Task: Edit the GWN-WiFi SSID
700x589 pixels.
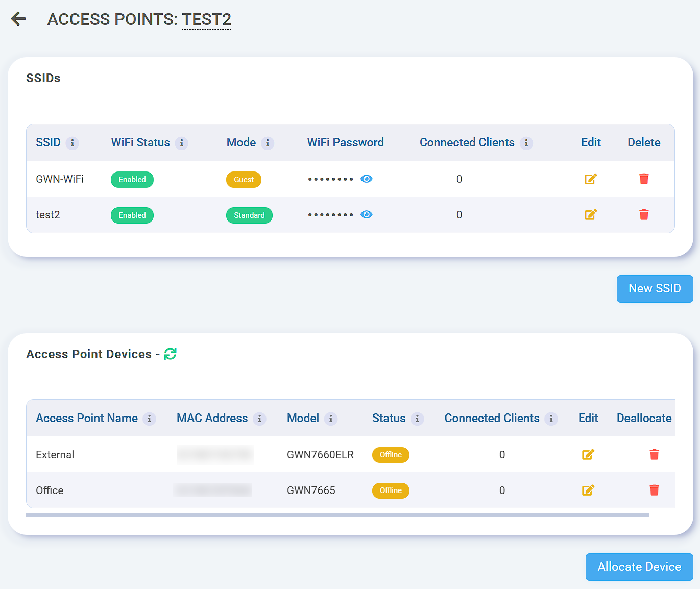Action: (591, 179)
